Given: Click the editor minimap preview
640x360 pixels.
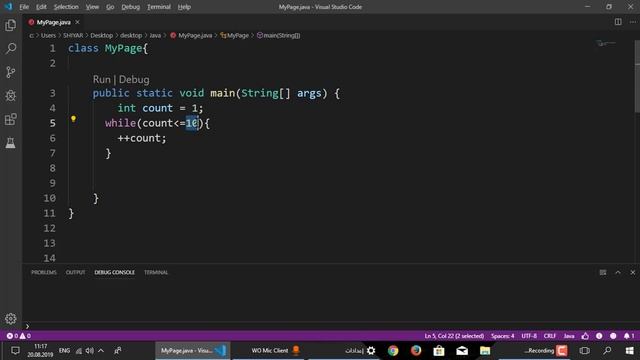Looking at the screenshot, I should pos(606,43).
